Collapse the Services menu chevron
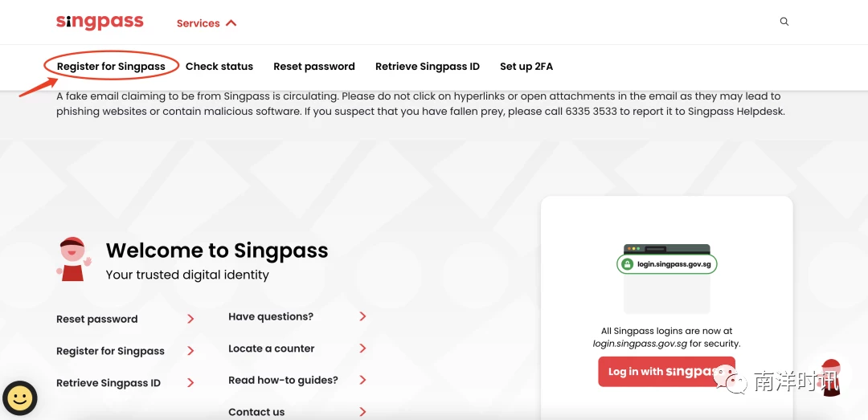 coord(231,23)
